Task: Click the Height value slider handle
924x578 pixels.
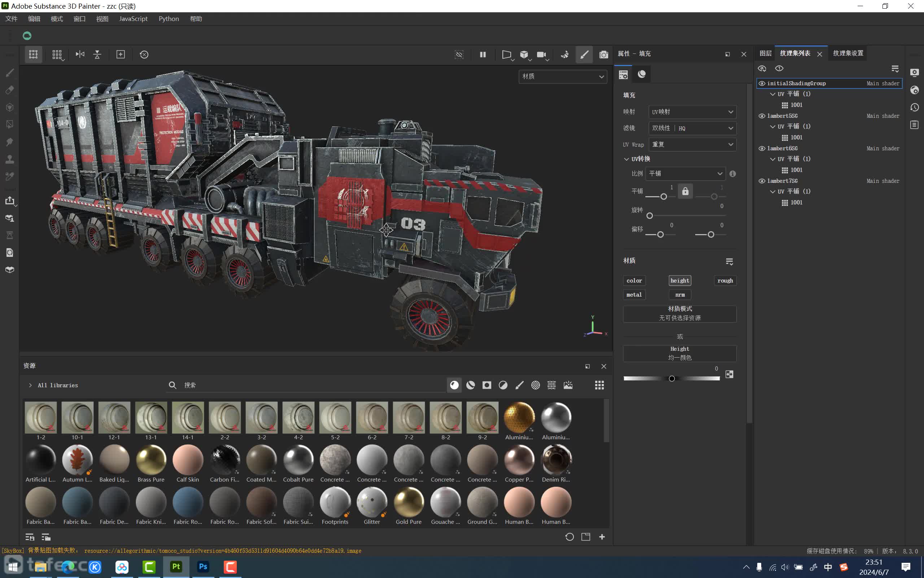Action: (x=672, y=379)
